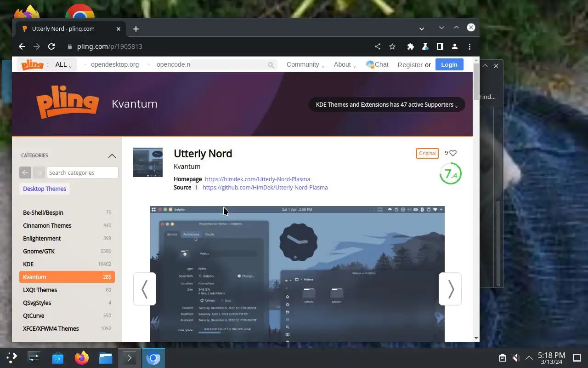Open the Konsole terminal taskbar icon

click(130, 357)
